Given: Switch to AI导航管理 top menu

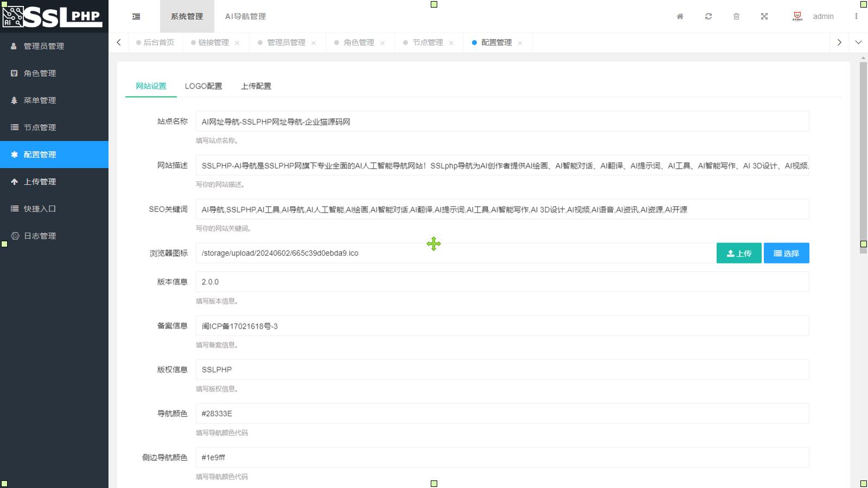Looking at the screenshot, I should [x=245, y=16].
